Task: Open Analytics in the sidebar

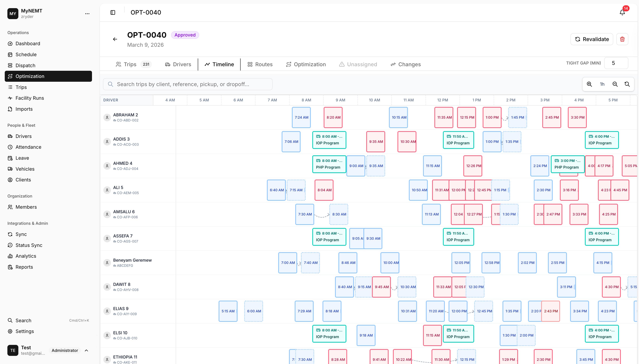Action: pyautogui.click(x=26, y=256)
